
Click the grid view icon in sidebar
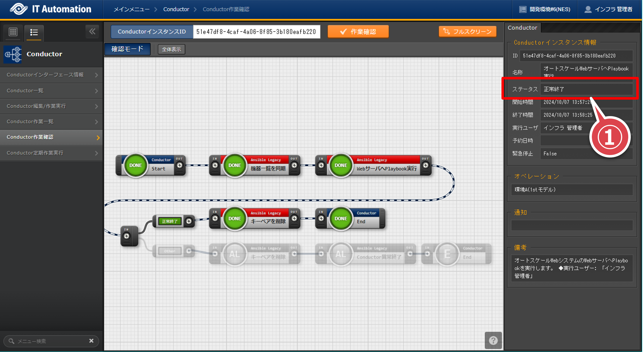pos(13,32)
